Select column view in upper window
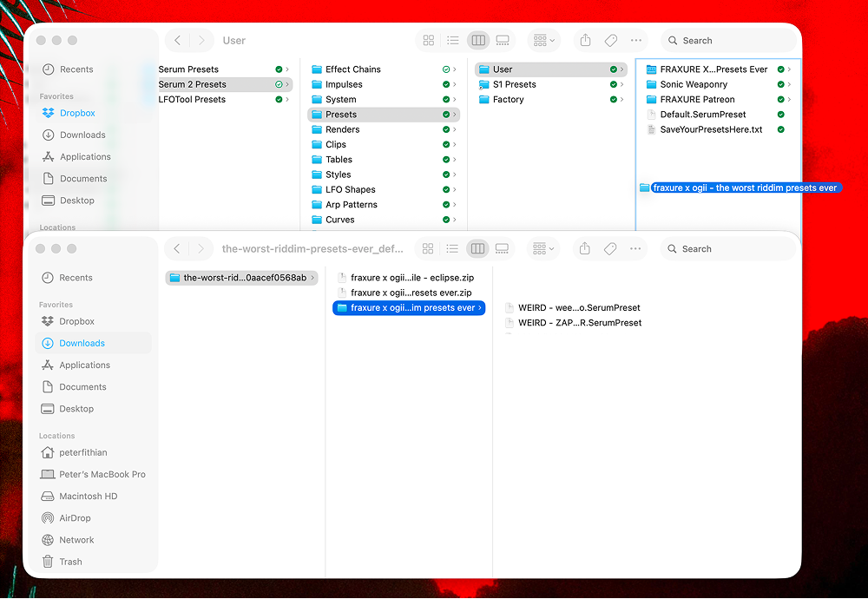The height and width of the screenshot is (599, 868). point(477,41)
